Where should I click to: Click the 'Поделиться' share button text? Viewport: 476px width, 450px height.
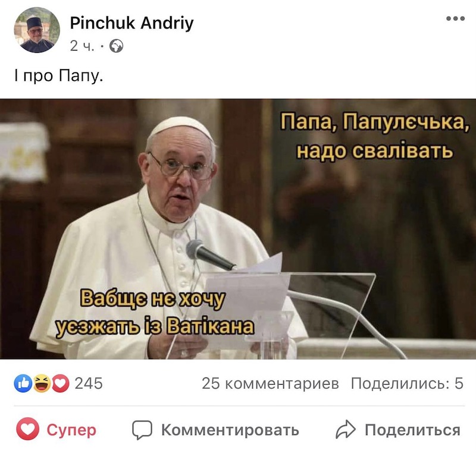[412, 430]
